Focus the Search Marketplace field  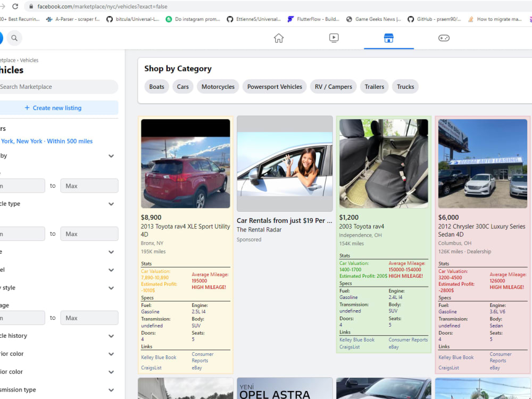[59, 87]
